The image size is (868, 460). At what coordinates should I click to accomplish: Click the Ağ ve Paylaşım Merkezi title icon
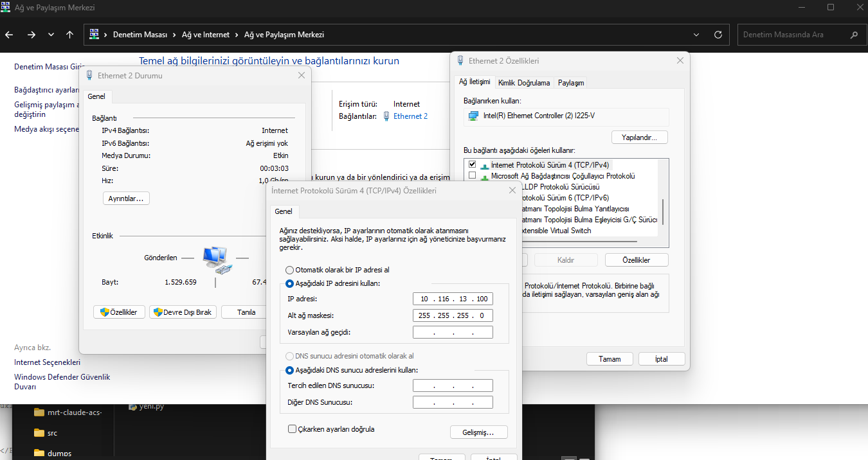[x=5, y=6]
